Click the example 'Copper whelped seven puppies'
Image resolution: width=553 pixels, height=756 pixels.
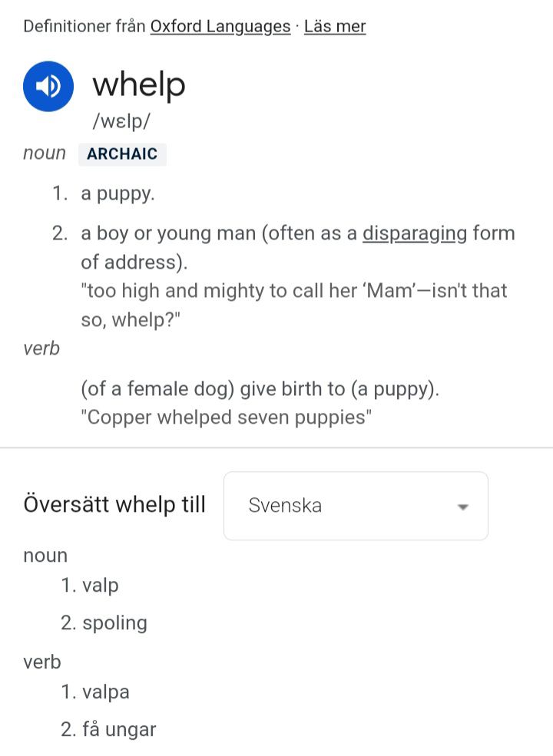226,418
